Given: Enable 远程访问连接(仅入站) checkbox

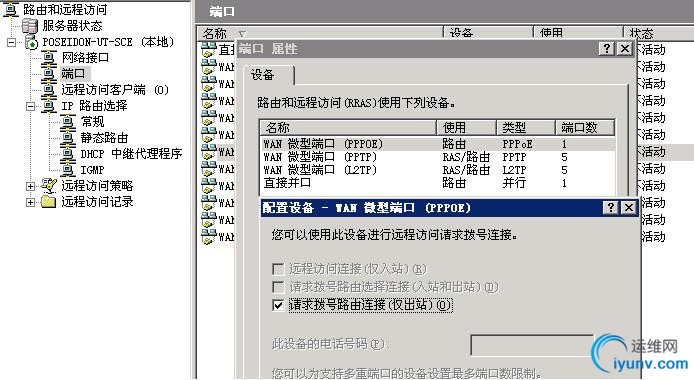Looking at the screenshot, I should click(278, 269).
